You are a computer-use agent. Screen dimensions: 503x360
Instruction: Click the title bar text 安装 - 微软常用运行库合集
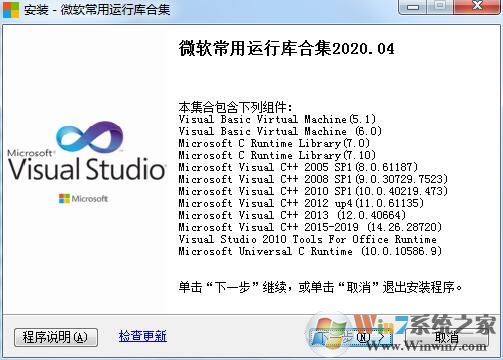[x=97, y=10]
